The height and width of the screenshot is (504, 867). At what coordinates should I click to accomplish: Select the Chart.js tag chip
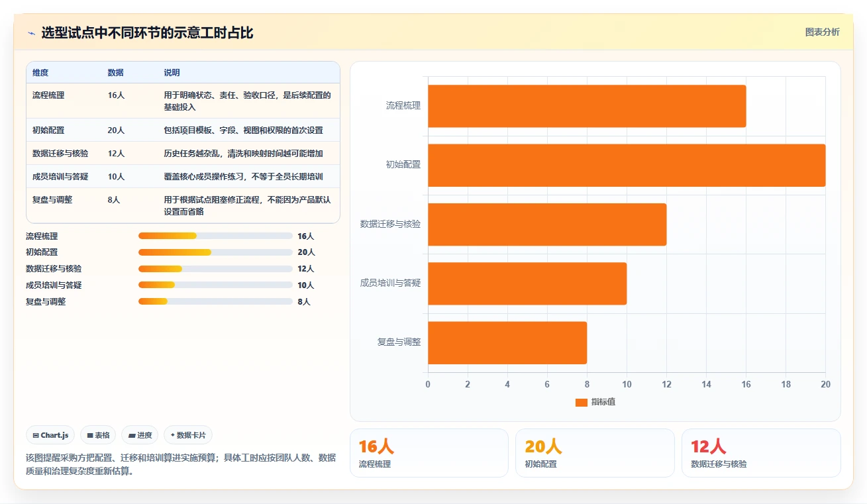point(51,435)
